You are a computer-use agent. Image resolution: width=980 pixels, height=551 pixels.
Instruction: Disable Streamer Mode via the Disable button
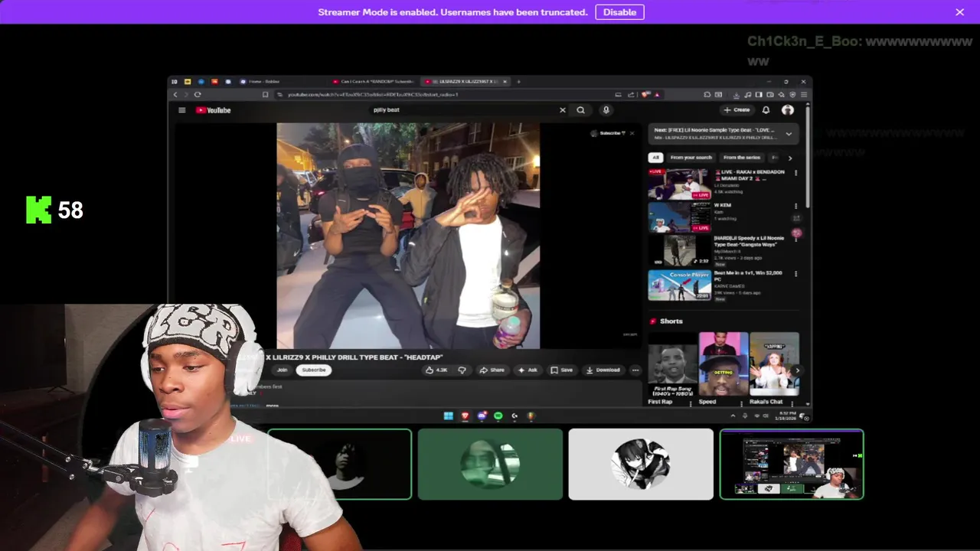(619, 12)
